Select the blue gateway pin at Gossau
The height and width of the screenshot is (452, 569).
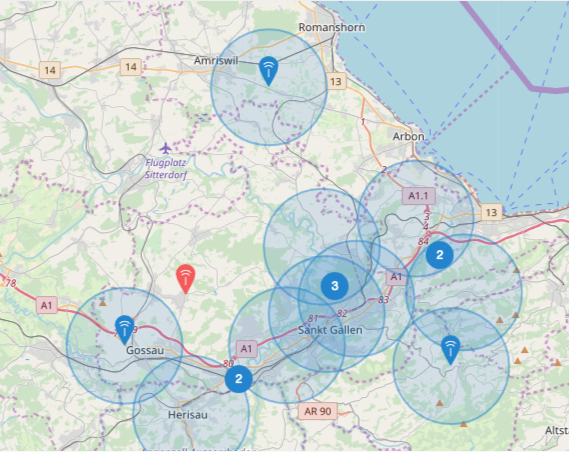click(x=124, y=330)
